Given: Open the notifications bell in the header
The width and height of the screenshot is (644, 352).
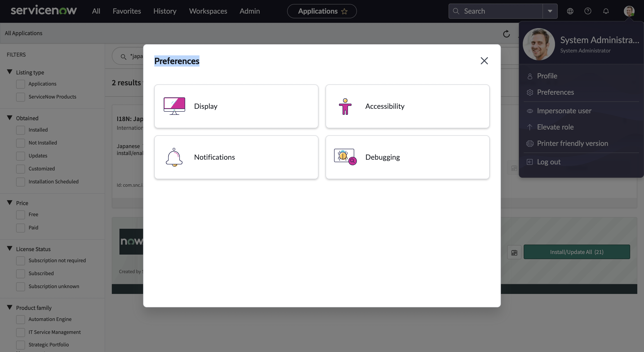Looking at the screenshot, I should tap(606, 11).
